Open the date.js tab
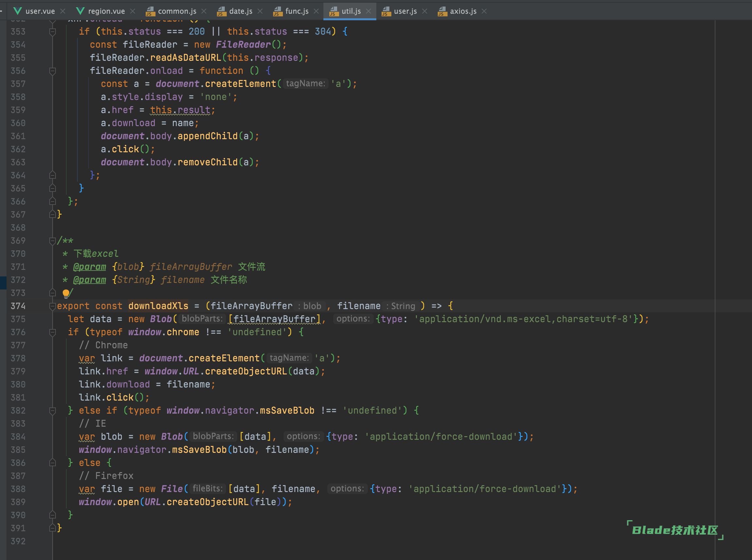Image resolution: width=752 pixels, height=560 pixels. pyautogui.click(x=240, y=11)
